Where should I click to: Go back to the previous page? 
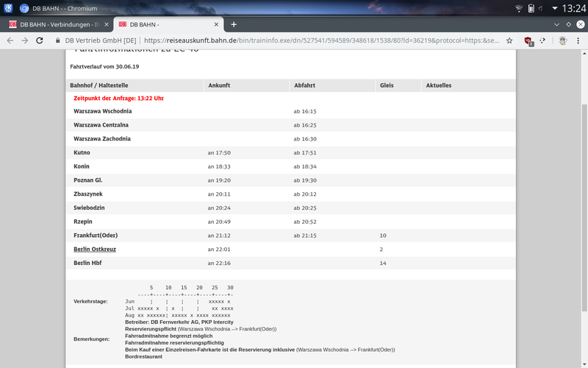click(x=10, y=40)
